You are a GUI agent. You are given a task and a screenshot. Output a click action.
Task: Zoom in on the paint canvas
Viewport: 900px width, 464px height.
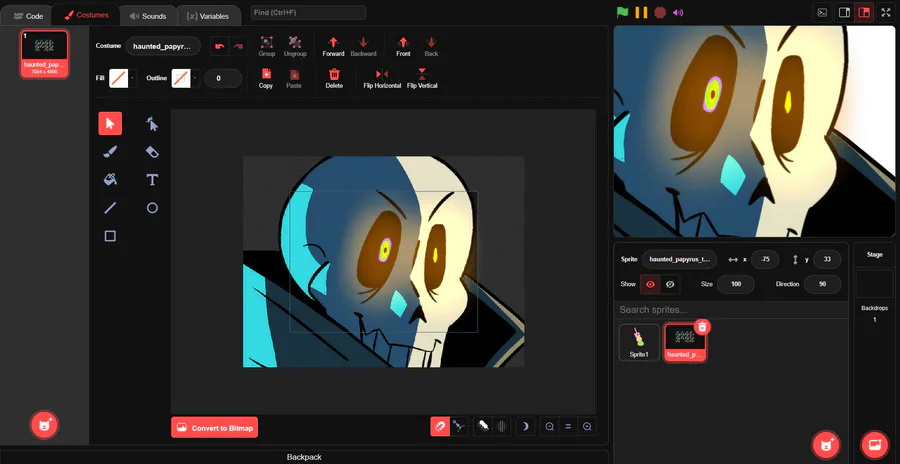pos(587,427)
